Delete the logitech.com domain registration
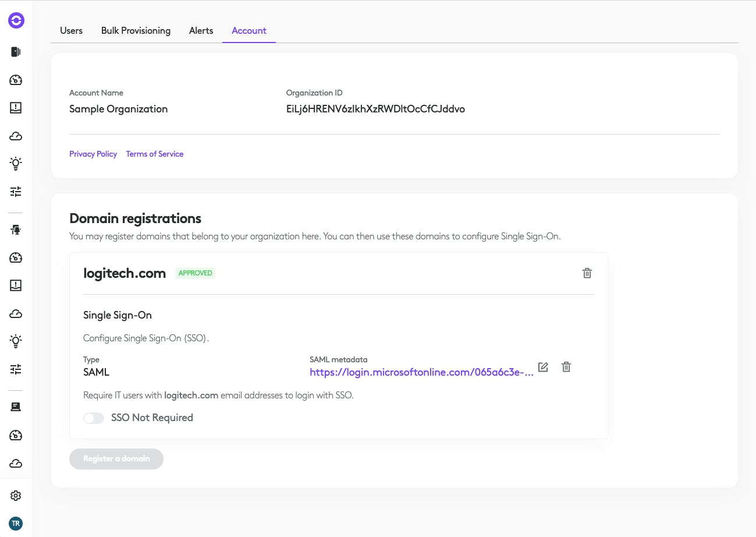The height and width of the screenshot is (537, 756). coord(587,273)
